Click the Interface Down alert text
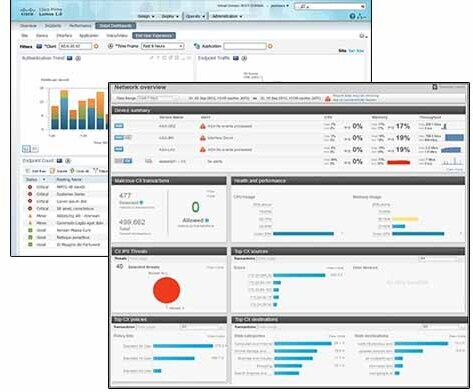 (220, 138)
